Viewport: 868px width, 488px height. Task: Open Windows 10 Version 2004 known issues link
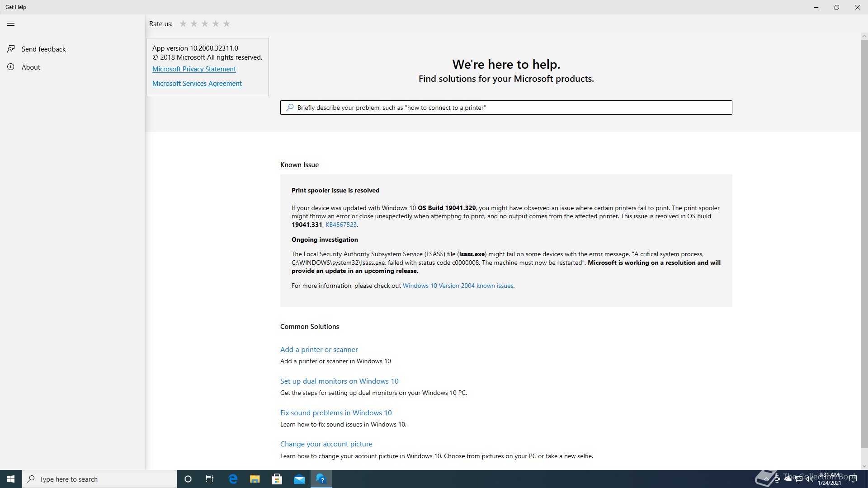coord(458,286)
